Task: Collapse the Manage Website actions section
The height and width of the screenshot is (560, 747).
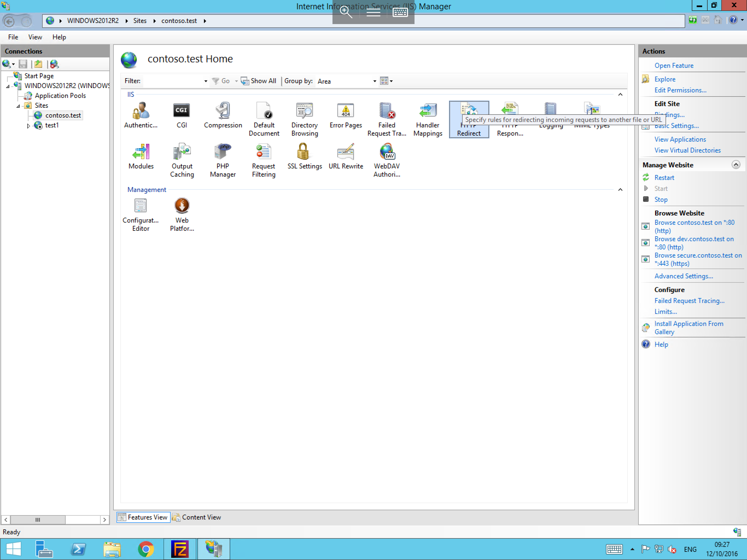Action: point(736,165)
